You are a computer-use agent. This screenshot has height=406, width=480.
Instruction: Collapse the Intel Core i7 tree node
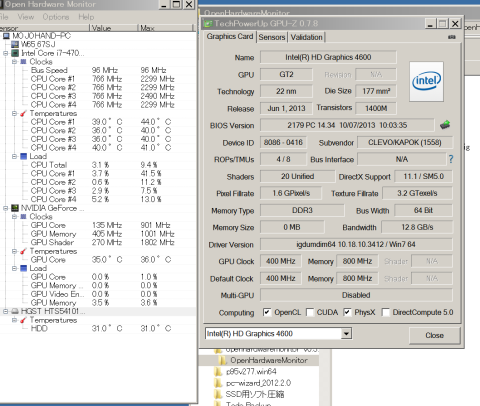[6, 53]
